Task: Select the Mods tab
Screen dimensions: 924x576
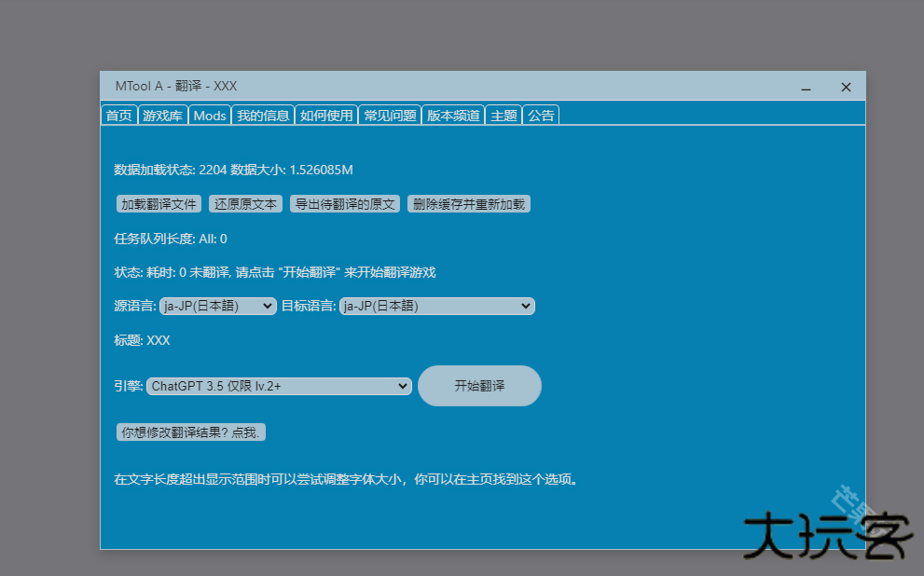Action: (x=210, y=116)
